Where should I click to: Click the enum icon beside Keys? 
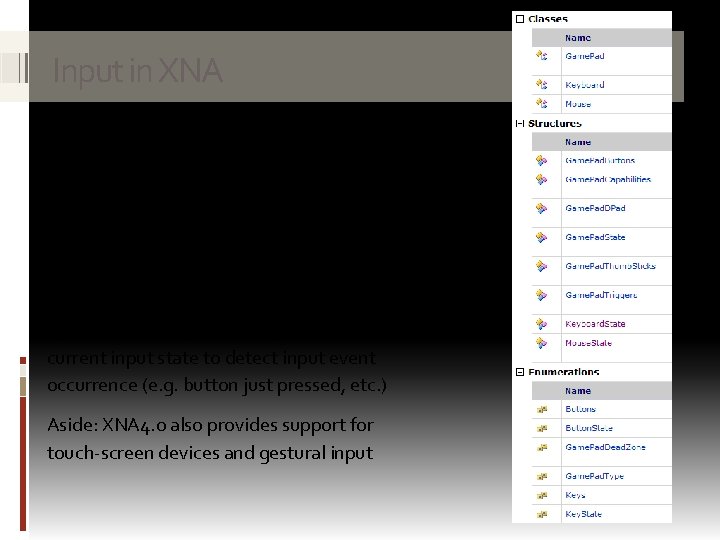[x=542, y=495]
